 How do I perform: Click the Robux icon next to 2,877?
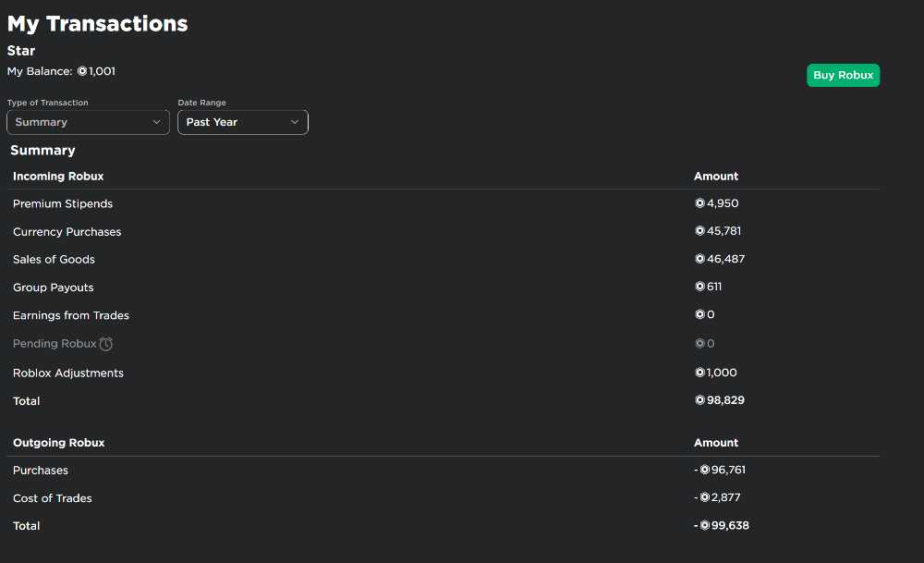[x=705, y=497]
